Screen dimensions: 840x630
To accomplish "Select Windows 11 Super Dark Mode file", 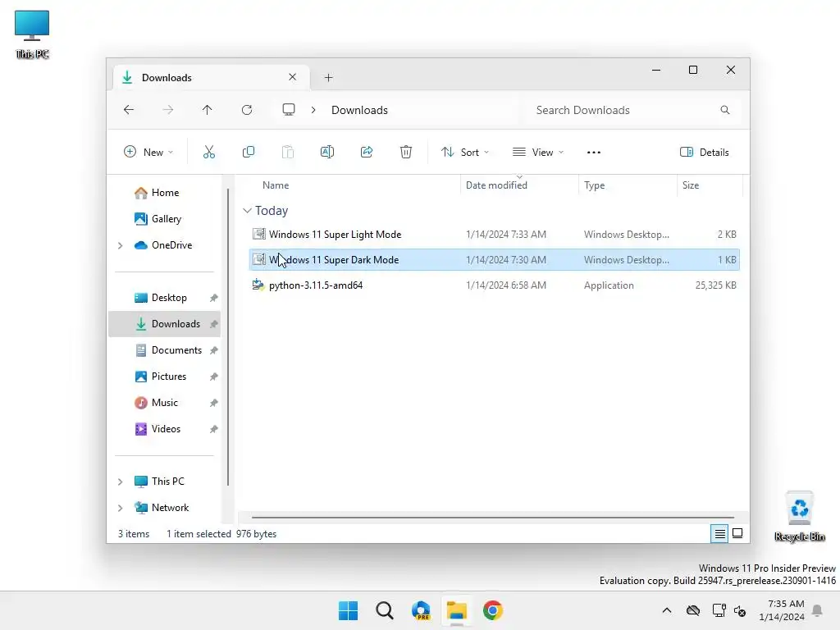I will tap(494, 260).
